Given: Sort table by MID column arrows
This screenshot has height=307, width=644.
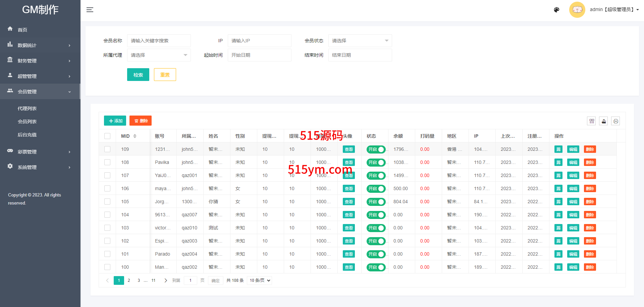Looking at the screenshot, I should 135,136.
